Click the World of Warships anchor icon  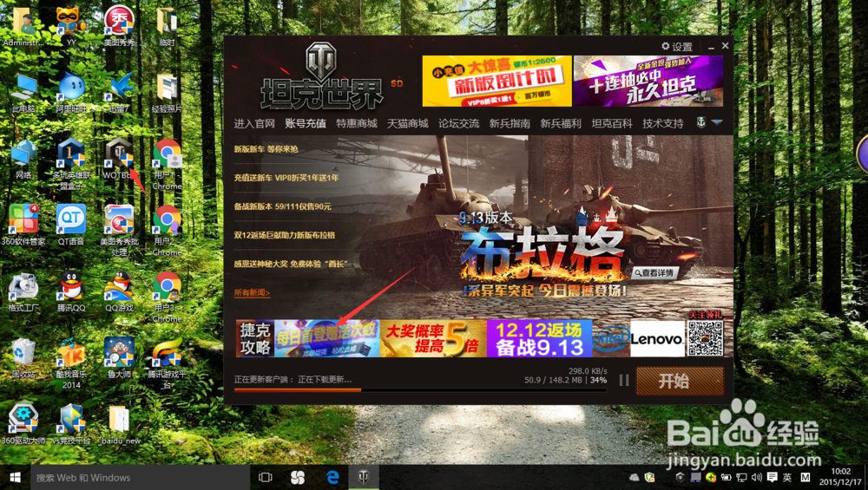pos(700,122)
